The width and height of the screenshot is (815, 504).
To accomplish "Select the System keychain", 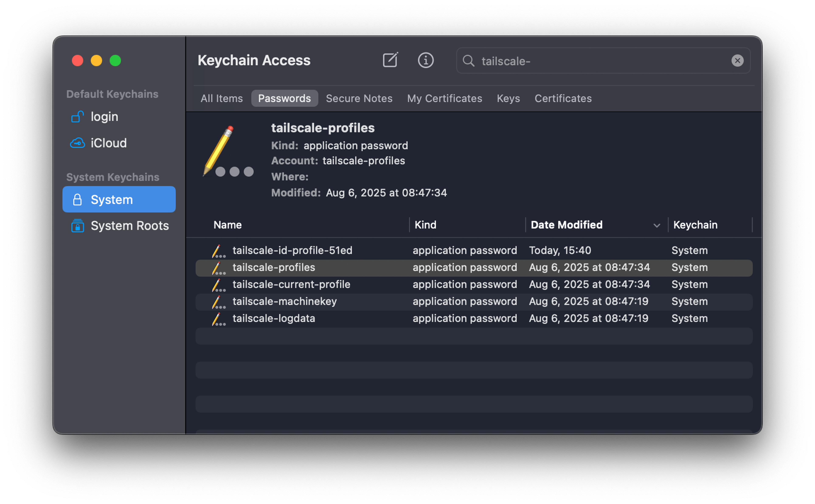I will click(x=119, y=199).
